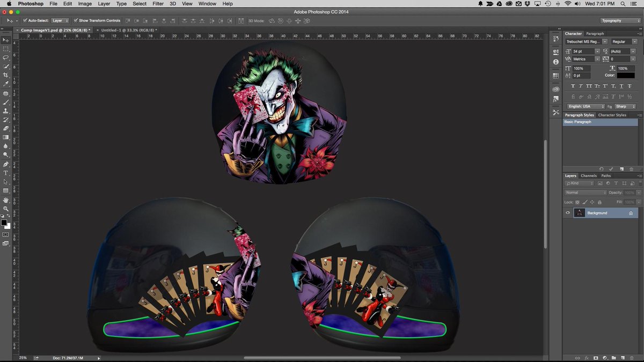The image size is (644, 362).
Task: Click the 25% zoom level field
Action: (x=23, y=358)
